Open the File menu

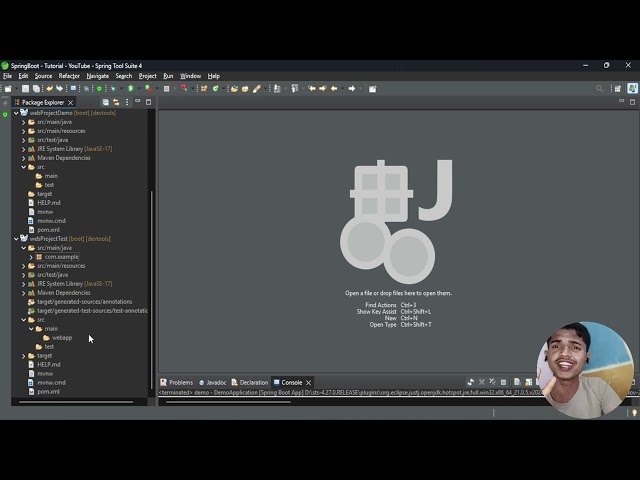click(7, 76)
